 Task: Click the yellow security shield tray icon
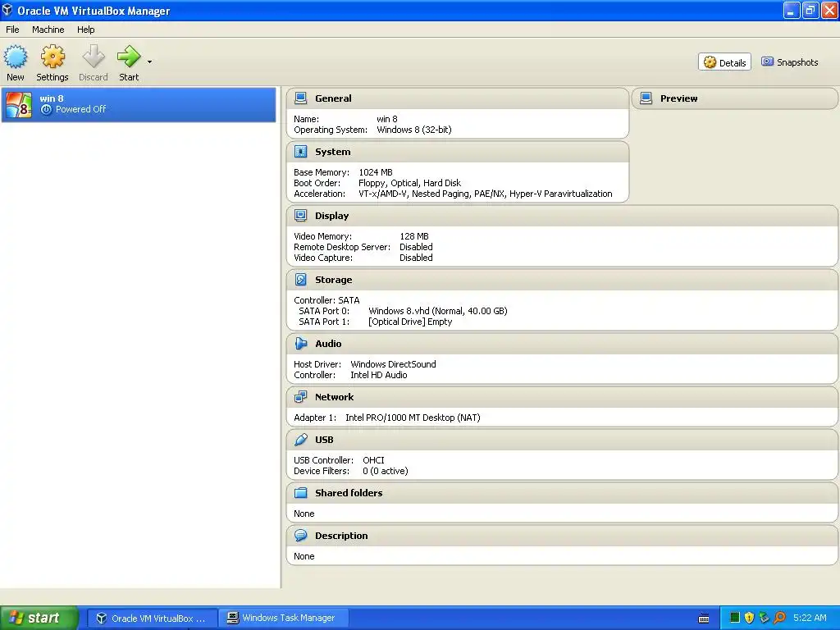tap(750, 618)
